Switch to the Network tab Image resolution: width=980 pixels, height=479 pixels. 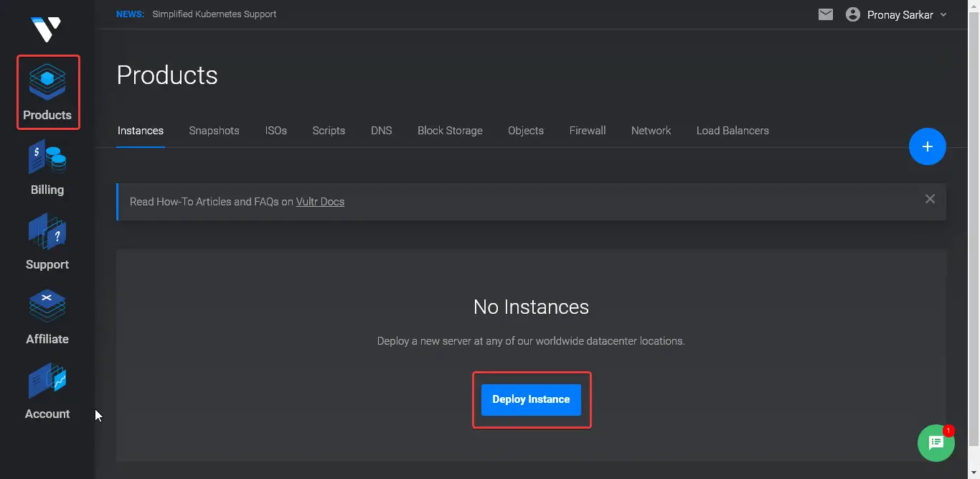click(651, 131)
